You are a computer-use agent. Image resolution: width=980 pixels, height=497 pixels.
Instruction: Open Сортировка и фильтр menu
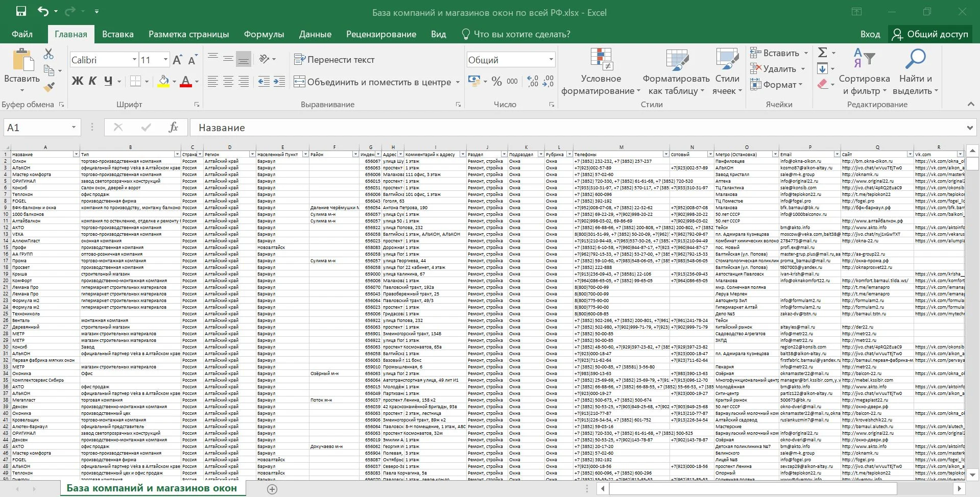[x=864, y=71]
